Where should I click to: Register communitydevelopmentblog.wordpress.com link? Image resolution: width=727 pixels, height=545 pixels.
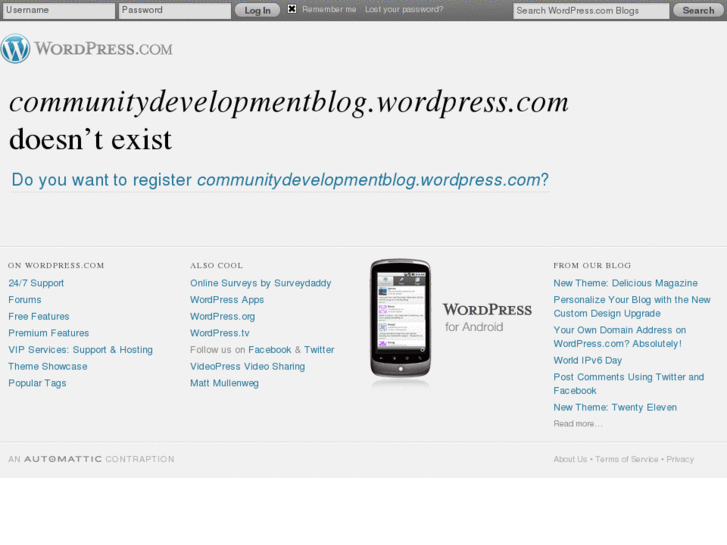pyautogui.click(x=280, y=180)
